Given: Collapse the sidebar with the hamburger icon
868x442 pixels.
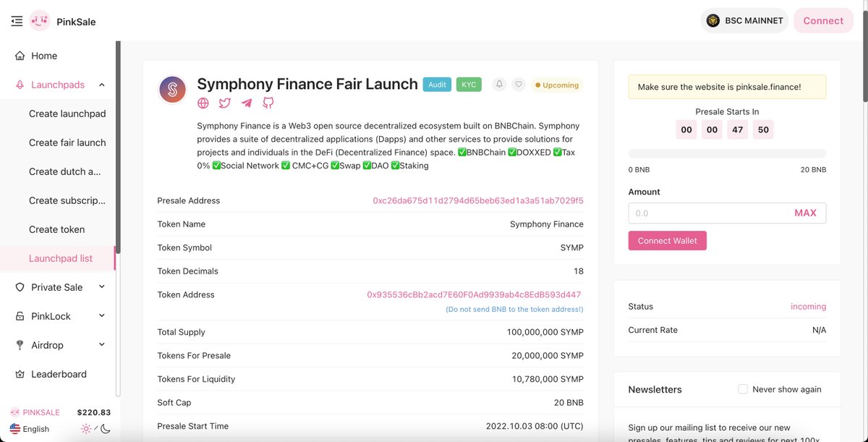Looking at the screenshot, I should click(x=17, y=22).
